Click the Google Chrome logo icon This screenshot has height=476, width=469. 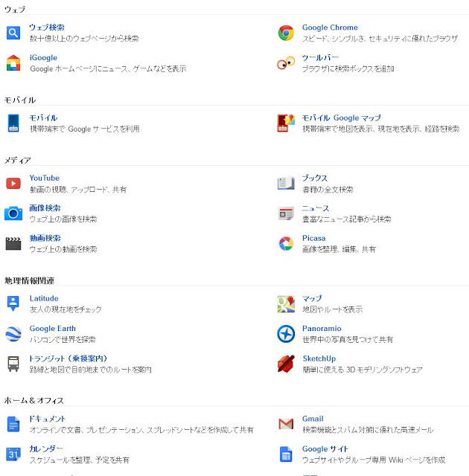pos(286,33)
